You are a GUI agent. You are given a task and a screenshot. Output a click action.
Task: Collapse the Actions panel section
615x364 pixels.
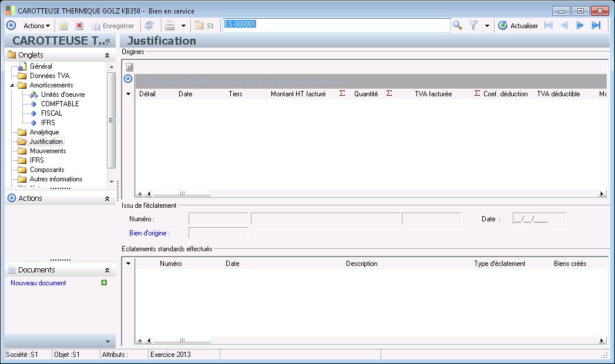(107, 198)
